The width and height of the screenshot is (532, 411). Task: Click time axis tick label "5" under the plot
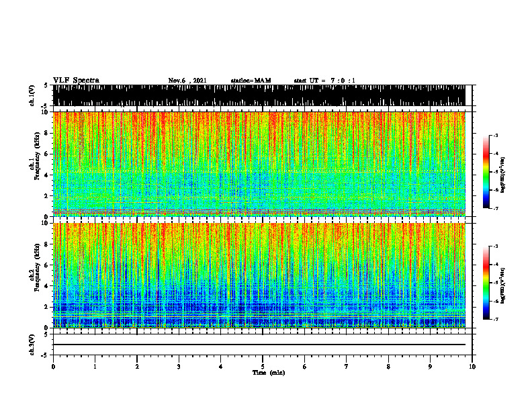(263, 367)
